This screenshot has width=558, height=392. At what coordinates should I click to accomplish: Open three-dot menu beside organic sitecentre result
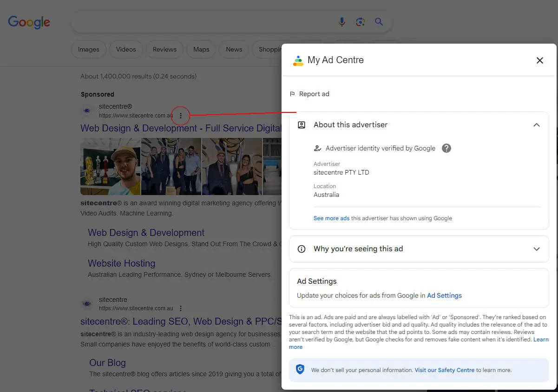[181, 308]
